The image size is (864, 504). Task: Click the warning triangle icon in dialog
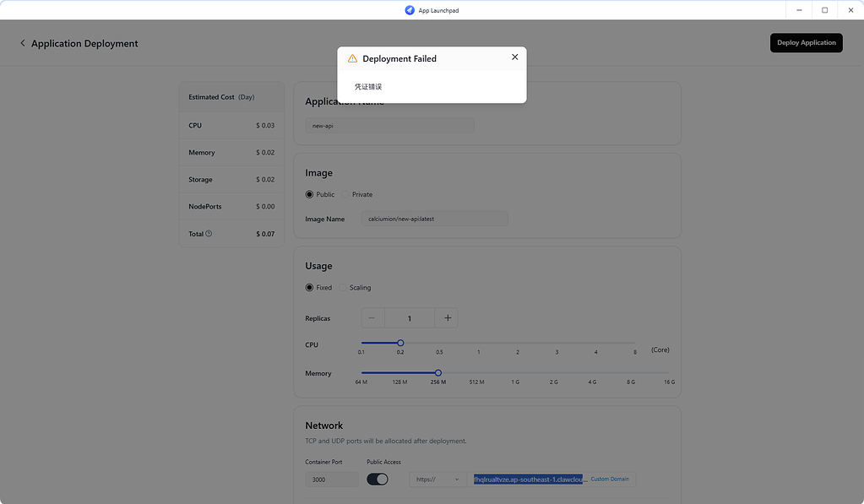(x=353, y=58)
